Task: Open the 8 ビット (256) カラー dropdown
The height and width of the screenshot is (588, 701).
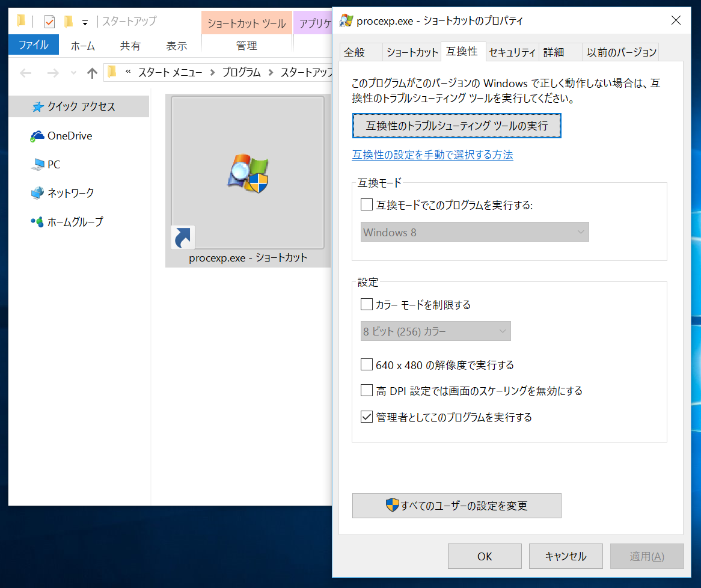Action: (435, 331)
